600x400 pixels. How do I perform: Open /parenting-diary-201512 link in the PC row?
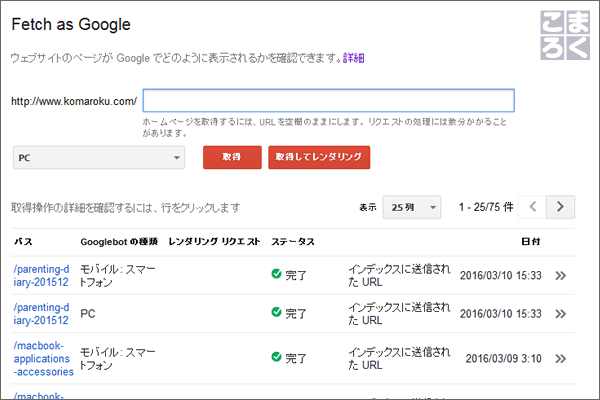(41, 314)
